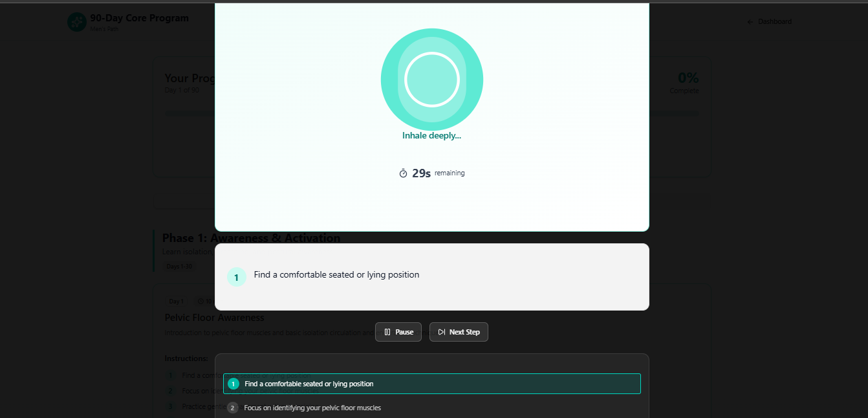Click the stopwatch icon next to the timer
The image size is (868, 418).
(403, 173)
